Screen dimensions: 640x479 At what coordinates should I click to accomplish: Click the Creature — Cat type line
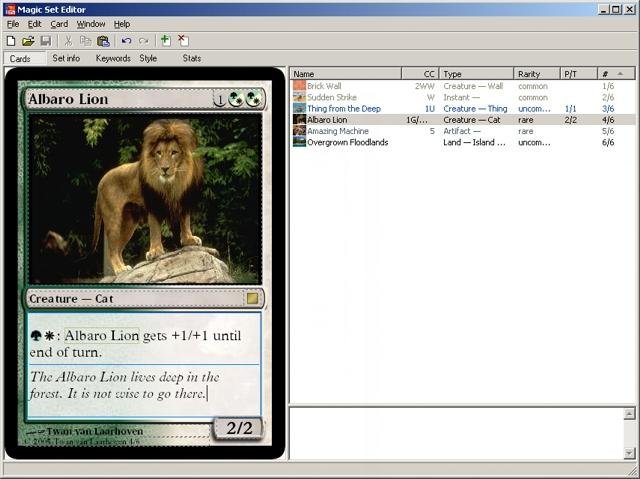pos(135,299)
